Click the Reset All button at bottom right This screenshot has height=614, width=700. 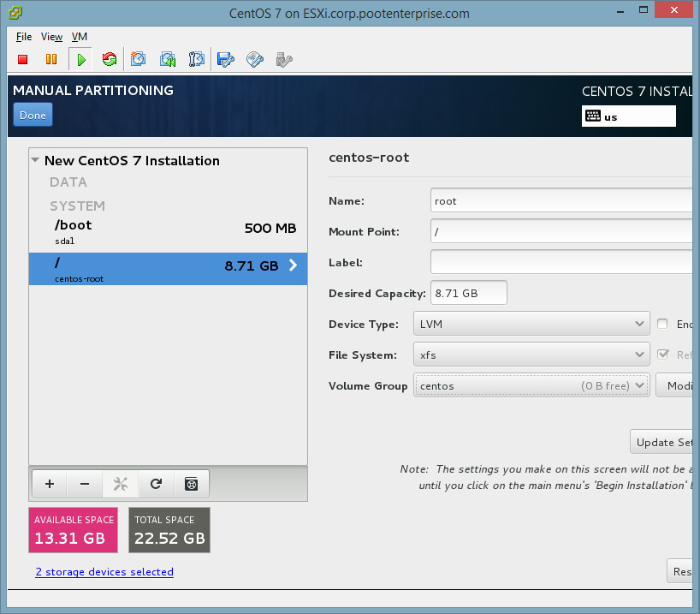[679, 571]
